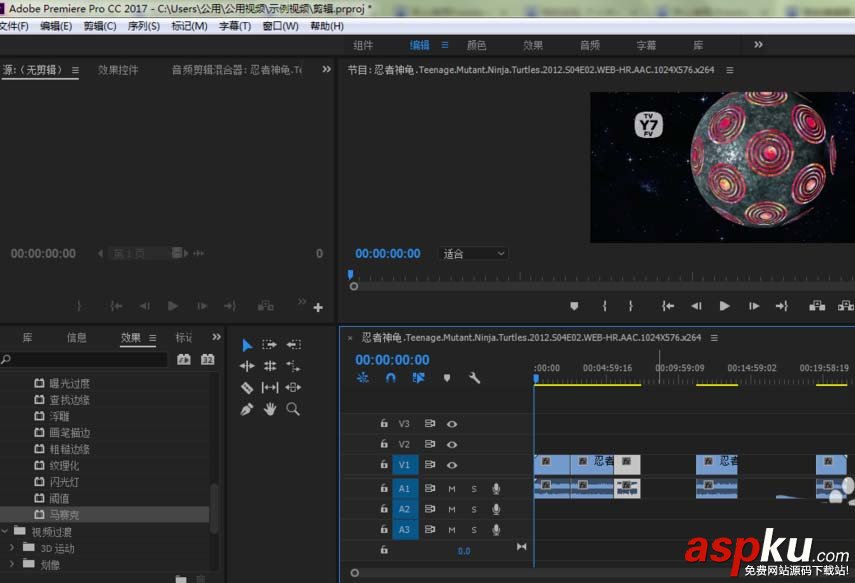Toggle Linked Selection in timeline
This screenshot has width=855, height=583.
[419, 377]
